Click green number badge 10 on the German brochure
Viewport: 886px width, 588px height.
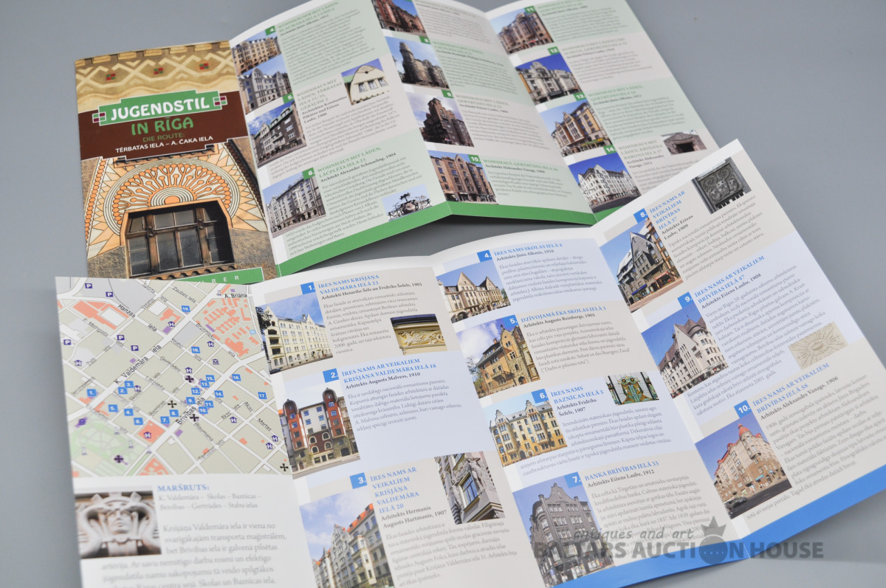click(x=475, y=159)
